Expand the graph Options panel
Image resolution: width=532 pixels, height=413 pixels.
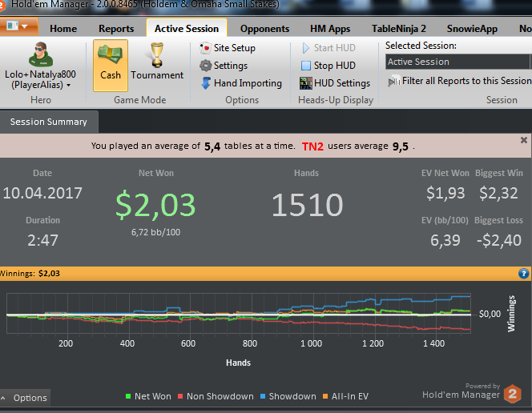click(25, 398)
